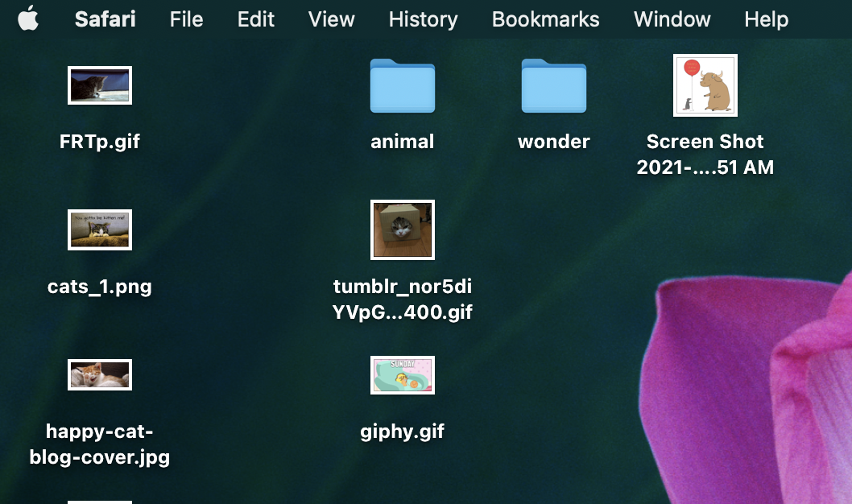
Task: Select the wonder folder icon
Action: 554,85
